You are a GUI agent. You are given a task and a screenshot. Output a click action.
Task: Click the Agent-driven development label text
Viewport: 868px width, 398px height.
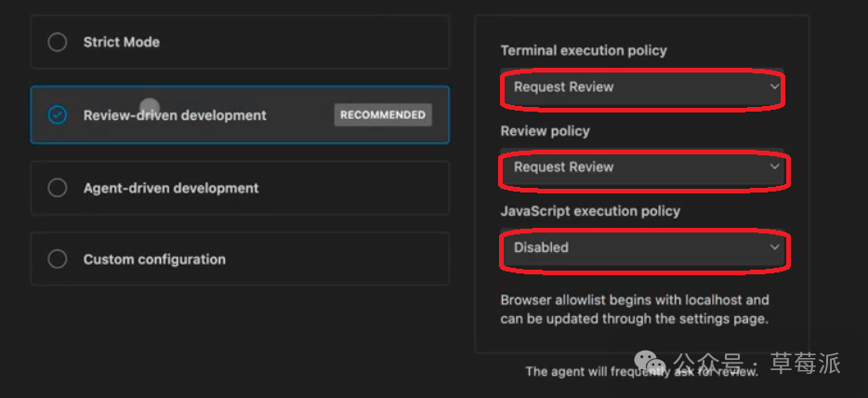(171, 188)
